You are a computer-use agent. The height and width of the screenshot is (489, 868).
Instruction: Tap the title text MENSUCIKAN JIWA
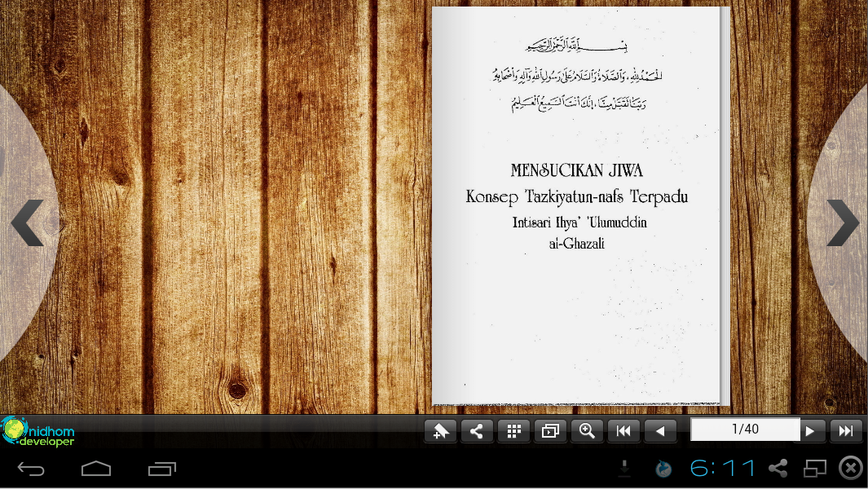[576, 170]
